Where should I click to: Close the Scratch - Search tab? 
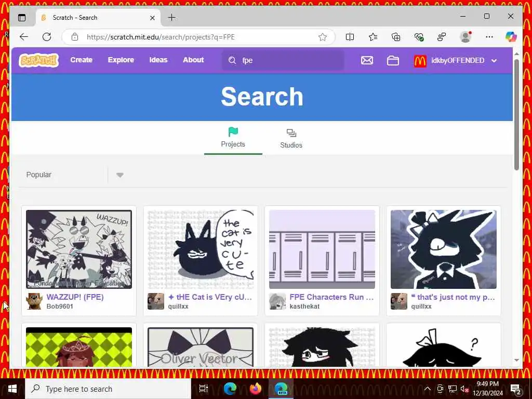(x=152, y=18)
